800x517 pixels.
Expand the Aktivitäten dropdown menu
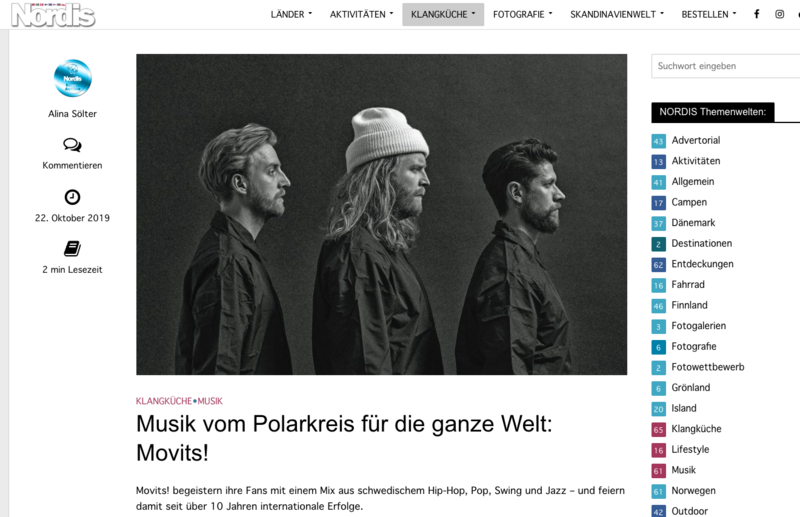[x=361, y=14]
